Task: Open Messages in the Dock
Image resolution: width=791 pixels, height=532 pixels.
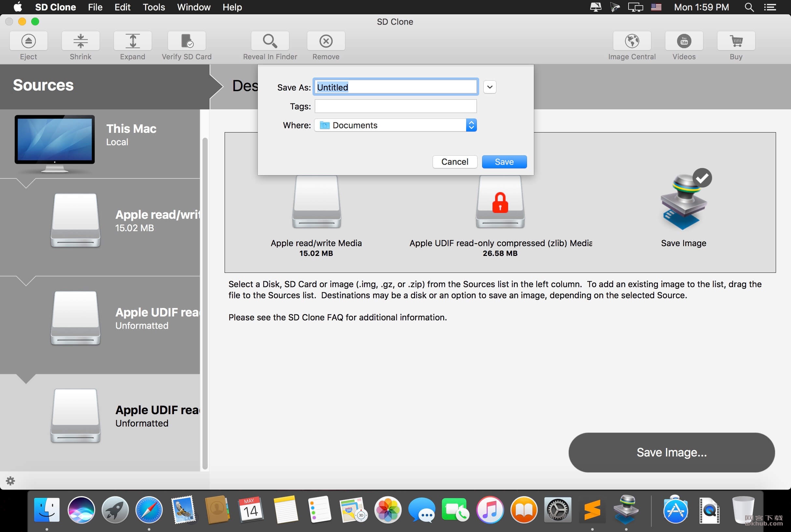Action: pyautogui.click(x=422, y=510)
